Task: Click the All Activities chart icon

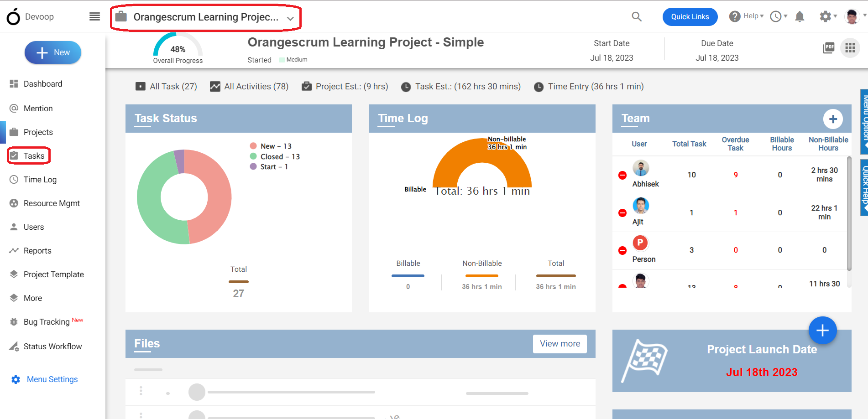Action: click(x=215, y=87)
